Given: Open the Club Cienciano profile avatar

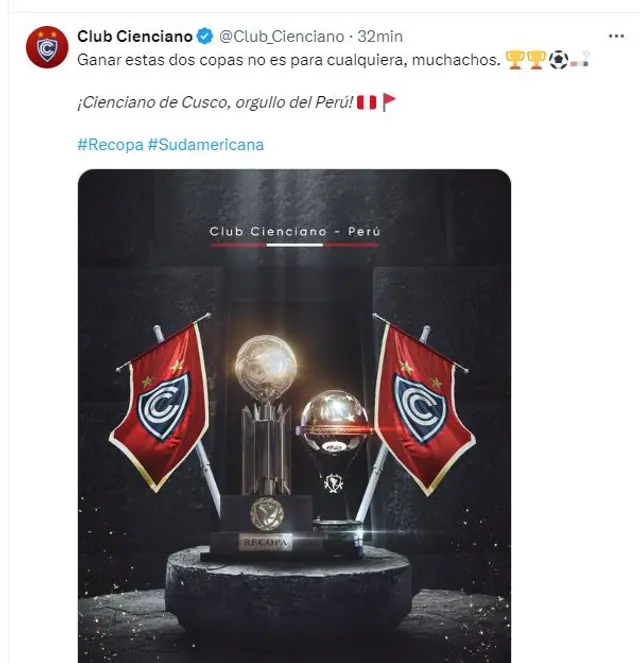Looking at the screenshot, I should point(47,46).
